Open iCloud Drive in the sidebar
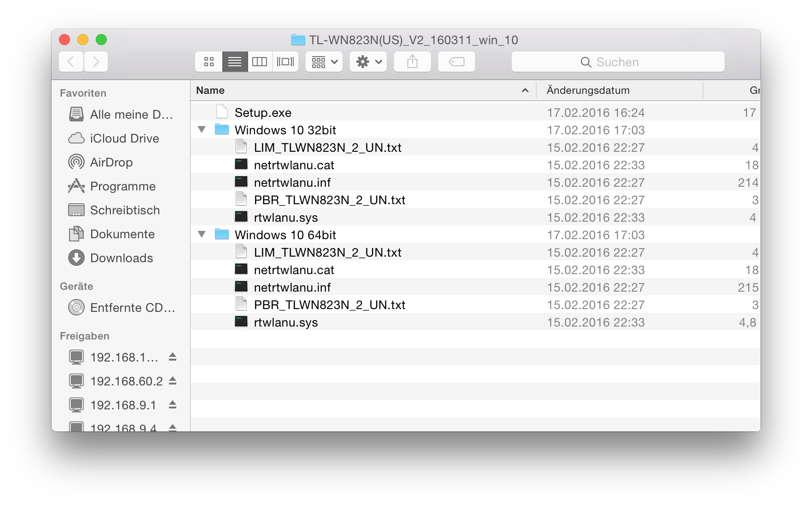Viewport: 812px width, 505px height. (122, 138)
